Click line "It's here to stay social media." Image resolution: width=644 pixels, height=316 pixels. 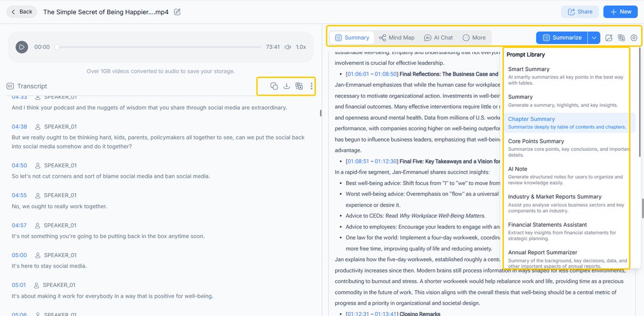(49, 266)
